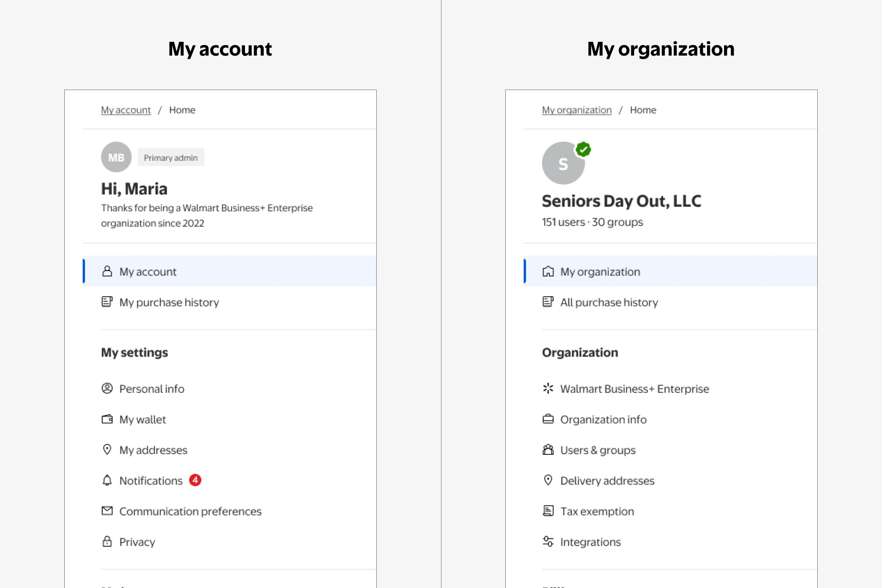Select All purchase history menu item
The height and width of the screenshot is (588, 882).
[609, 302]
